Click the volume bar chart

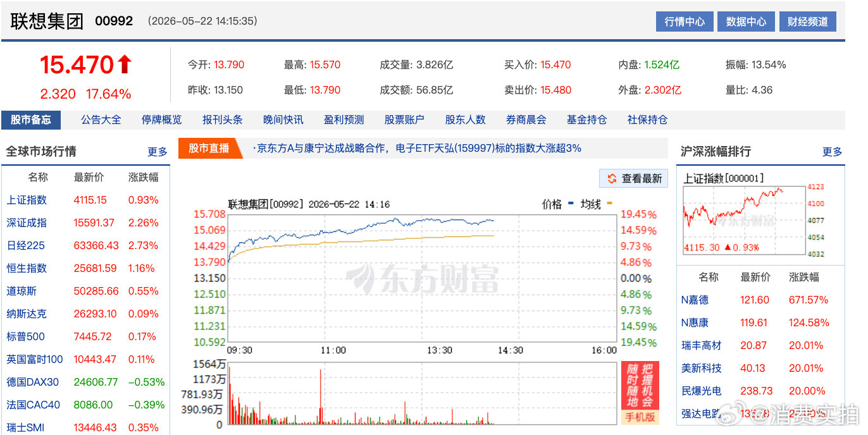422,393
